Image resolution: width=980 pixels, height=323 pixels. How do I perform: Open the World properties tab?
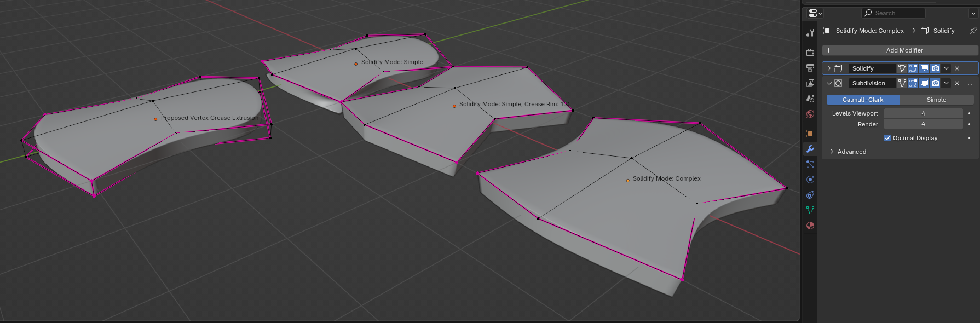(810, 114)
